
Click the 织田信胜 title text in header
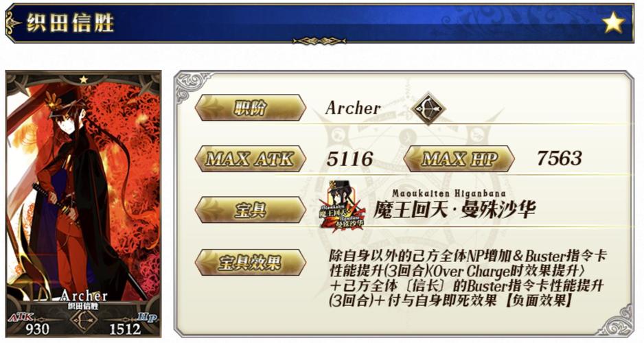coord(70,23)
